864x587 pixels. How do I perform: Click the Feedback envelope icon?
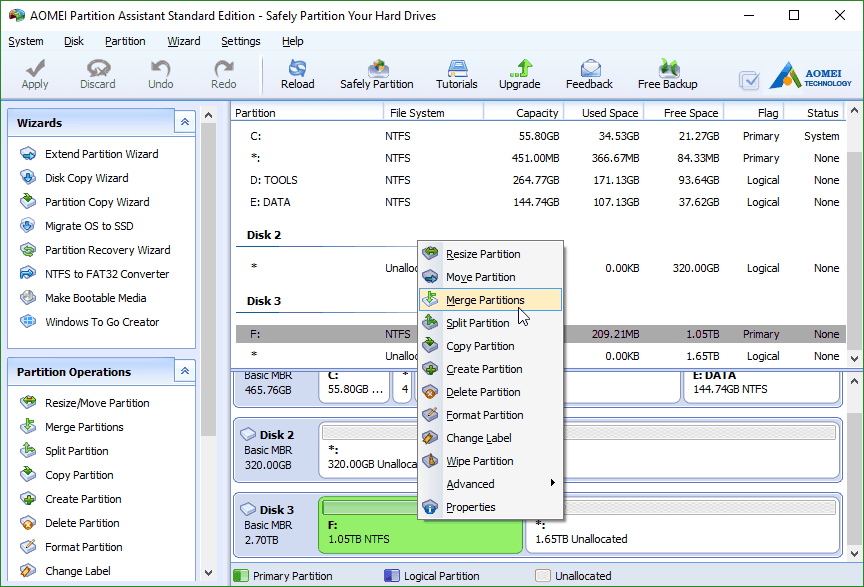click(x=590, y=68)
